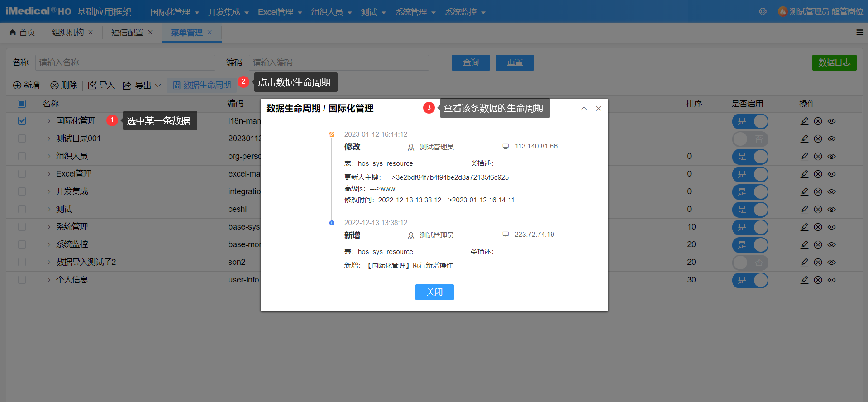Viewport: 868px width, 402px height.
Task: Open the 组织人员 top menu
Action: (x=332, y=12)
